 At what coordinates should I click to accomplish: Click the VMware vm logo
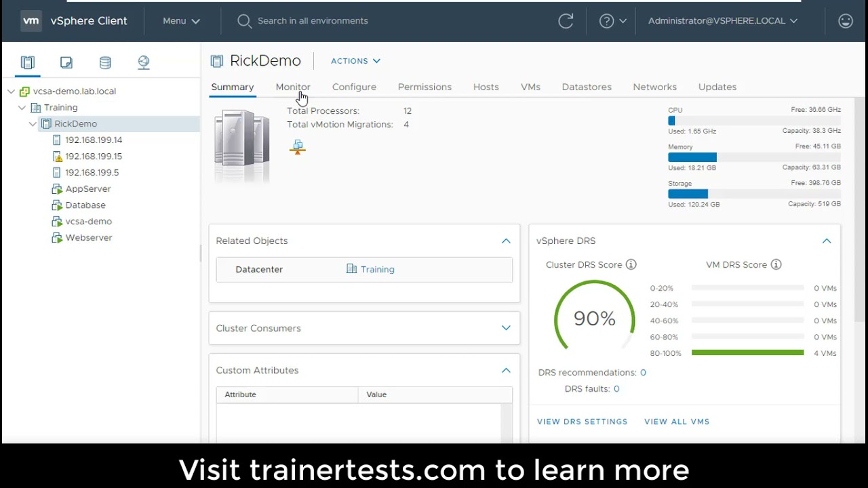[31, 21]
